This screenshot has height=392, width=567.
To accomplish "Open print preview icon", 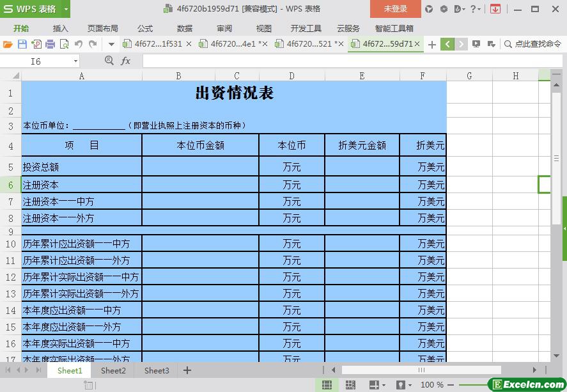I will click(65, 44).
